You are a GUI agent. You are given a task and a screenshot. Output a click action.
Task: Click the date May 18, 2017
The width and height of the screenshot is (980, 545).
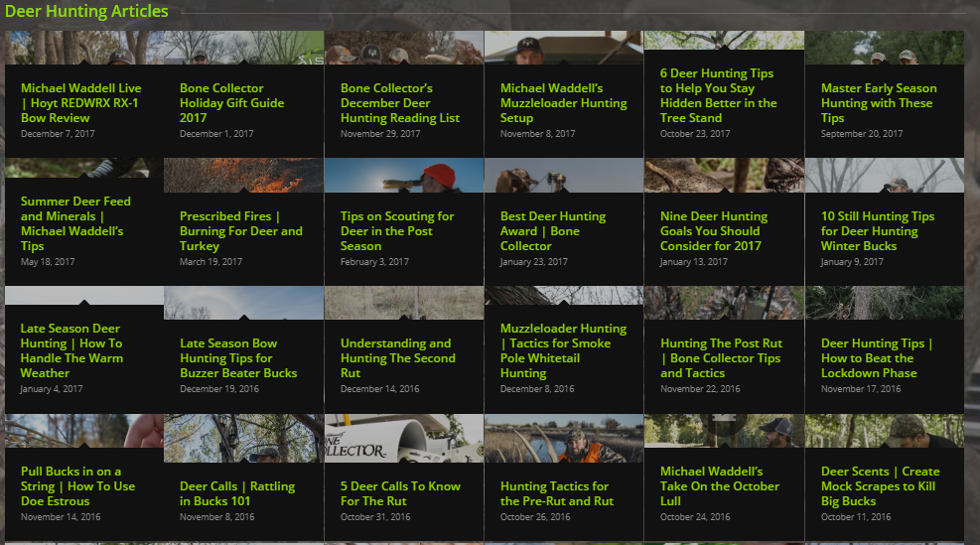click(x=48, y=262)
